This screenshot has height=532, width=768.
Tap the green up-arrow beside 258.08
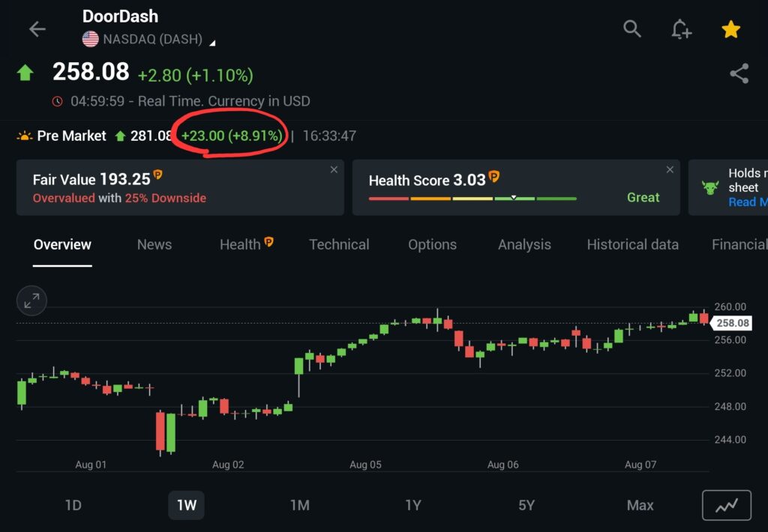tap(25, 73)
